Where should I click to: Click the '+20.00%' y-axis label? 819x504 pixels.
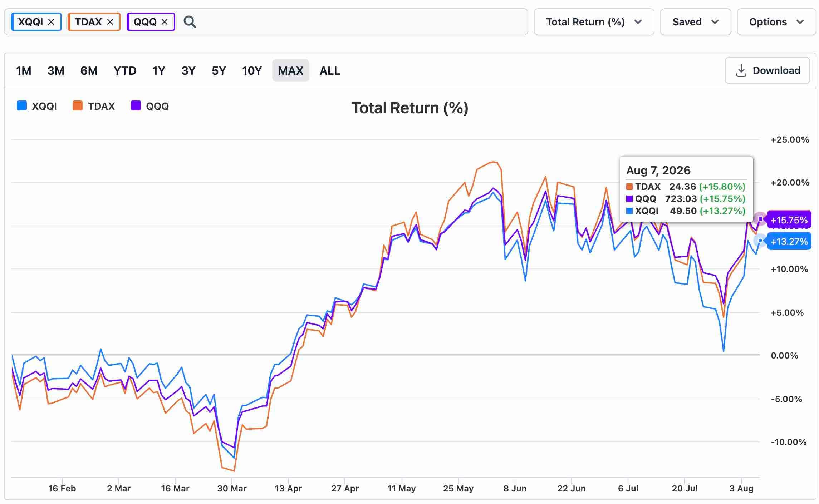tap(790, 182)
